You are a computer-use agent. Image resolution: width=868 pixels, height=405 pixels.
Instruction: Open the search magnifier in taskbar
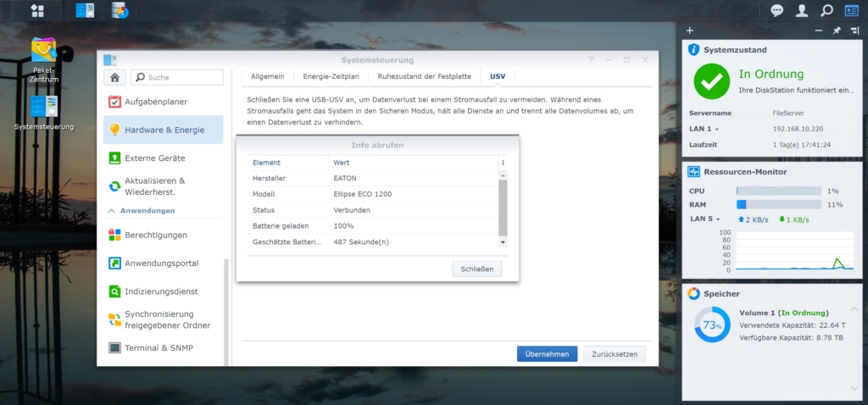pos(826,10)
